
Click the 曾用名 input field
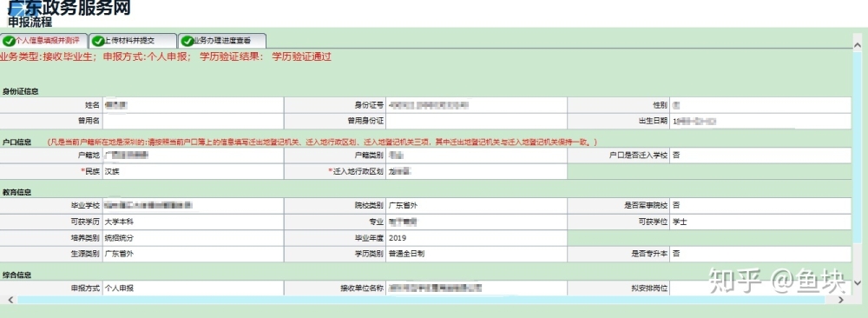[193, 121]
